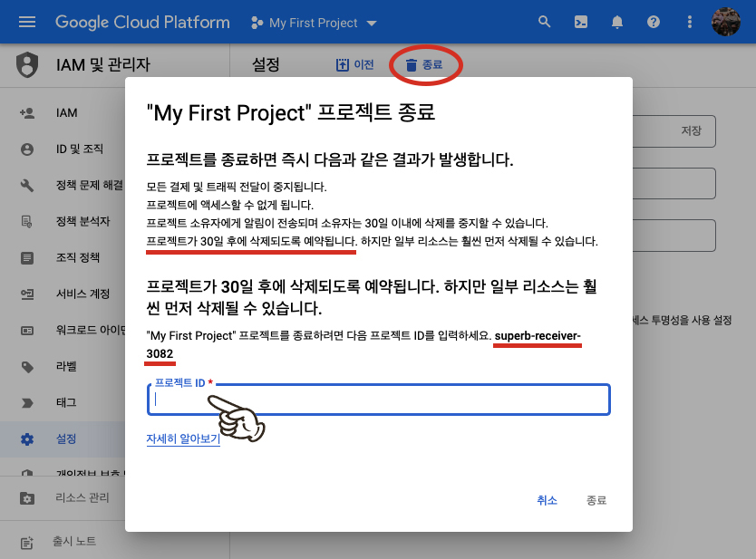Screen dimensions: 756x559
Task: Click the IAM add-person icon in the sidebar
Action: pyautogui.click(x=27, y=113)
